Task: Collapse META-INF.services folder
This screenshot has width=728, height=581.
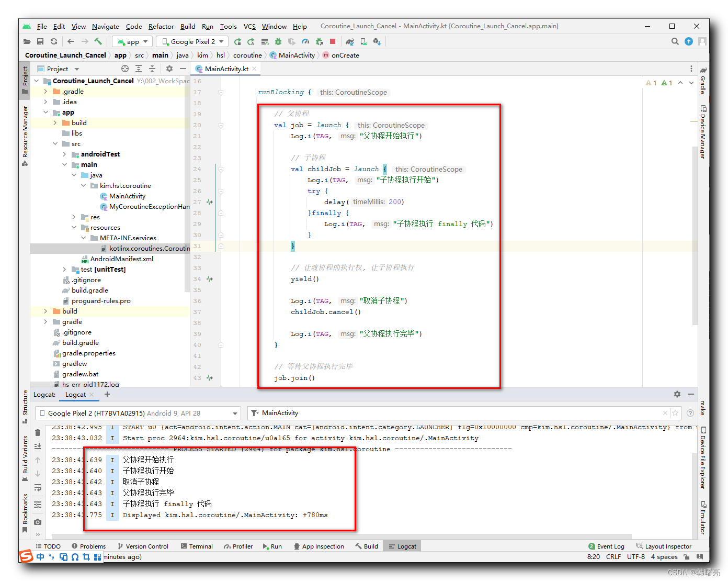Action: coord(83,238)
